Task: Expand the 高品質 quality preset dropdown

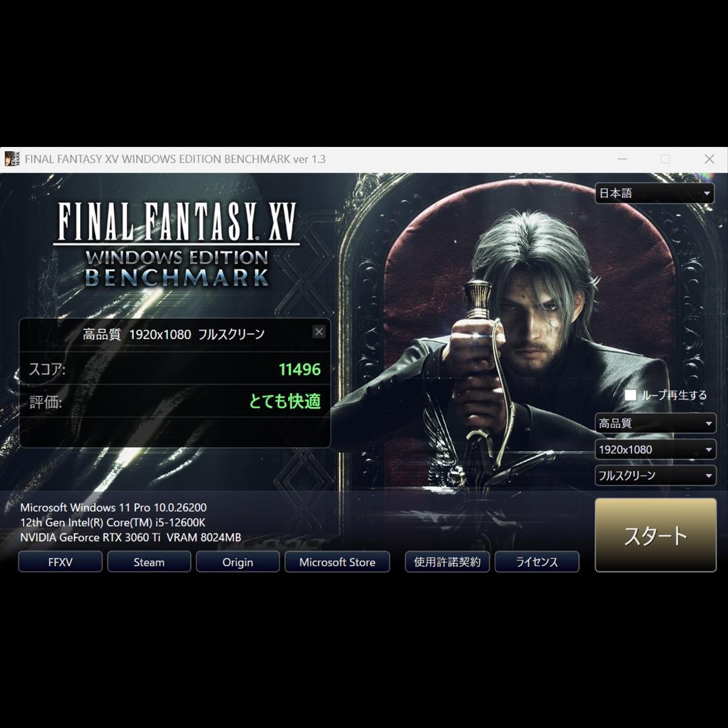Action: pos(655,424)
